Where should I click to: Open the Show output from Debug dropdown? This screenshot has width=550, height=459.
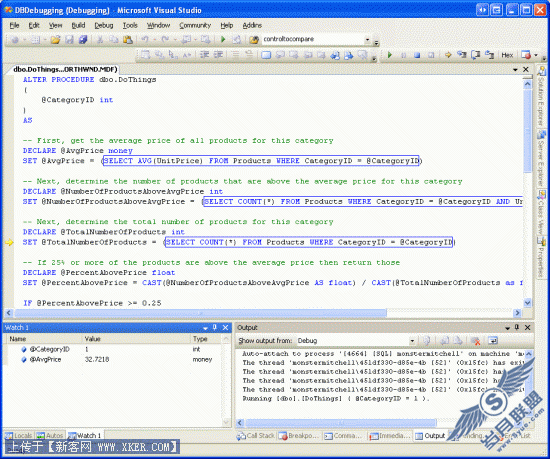412,341
